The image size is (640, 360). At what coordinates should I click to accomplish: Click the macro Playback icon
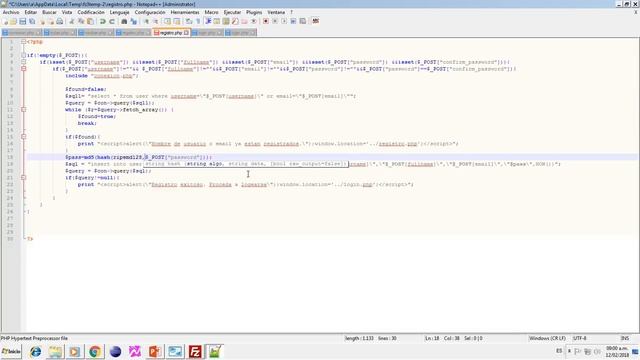pyautogui.click(x=284, y=21)
